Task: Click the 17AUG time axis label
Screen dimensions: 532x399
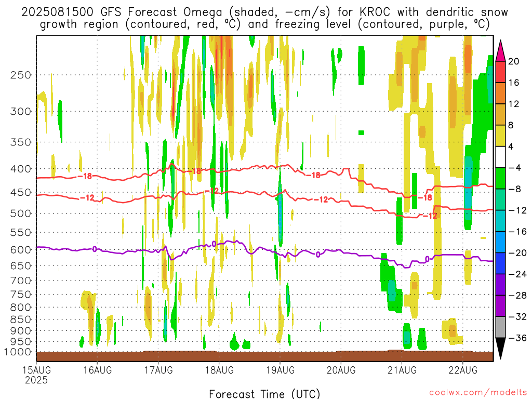Action: (x=158, y=370)
